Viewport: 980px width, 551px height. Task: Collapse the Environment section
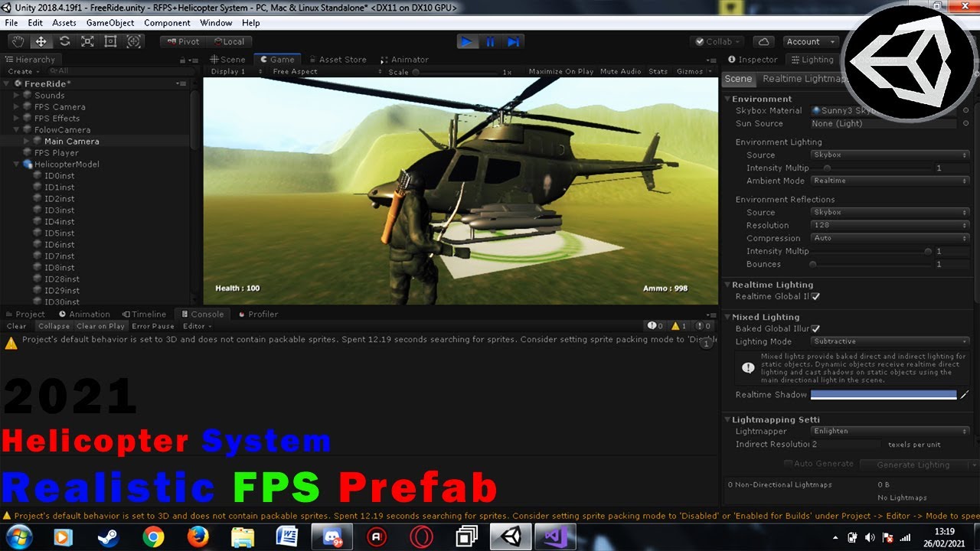pos(727,99)
